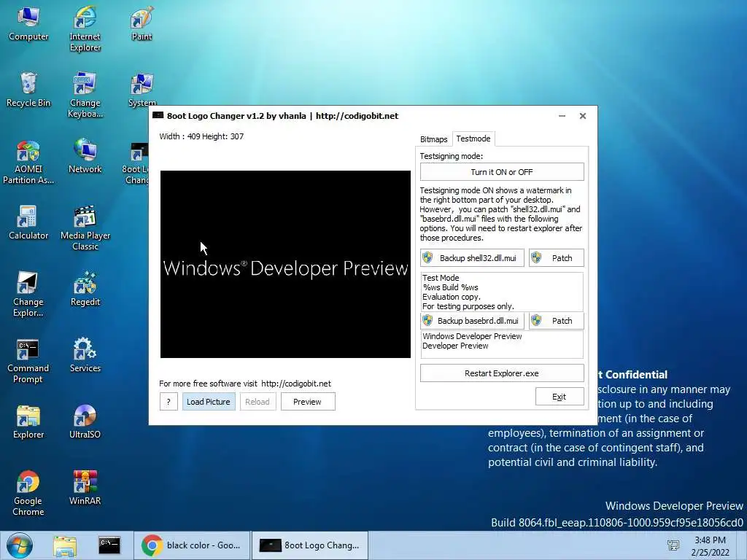Open the Services desktop icon

point(85,355)
